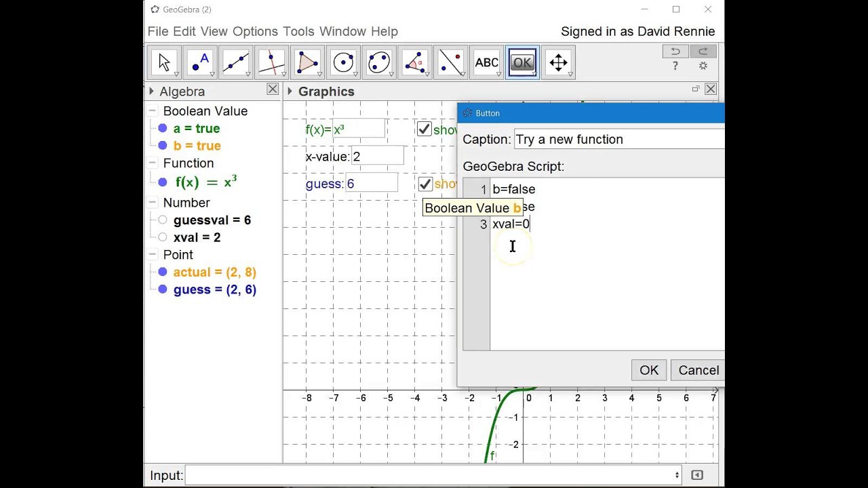This screenshot has width=868, height=488.
Task: Click OK in the Button dialog
Action: [x=649, y=370]
